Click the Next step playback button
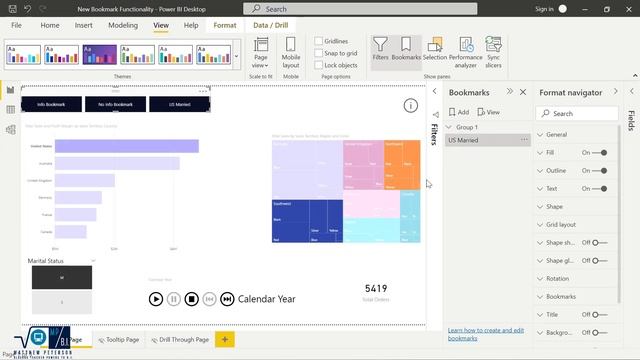Screen dimensions: 640x360 [227, 299]
